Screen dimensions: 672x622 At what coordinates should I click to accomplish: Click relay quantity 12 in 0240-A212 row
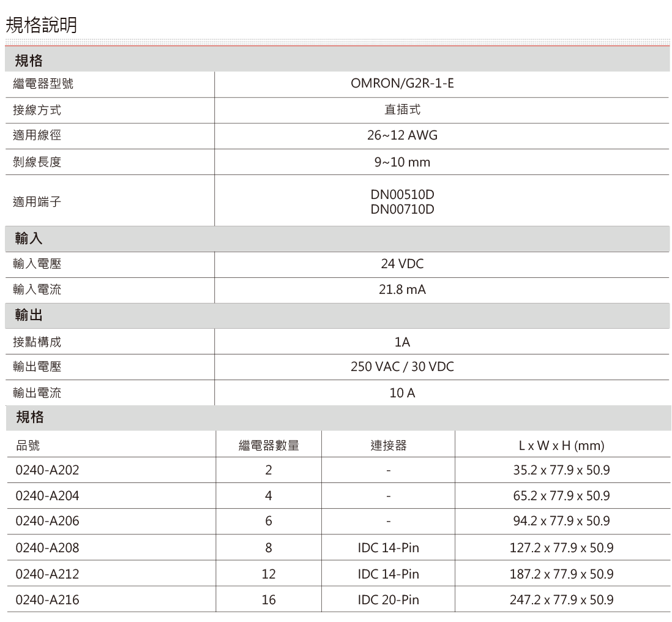click(x=269, y=574)
